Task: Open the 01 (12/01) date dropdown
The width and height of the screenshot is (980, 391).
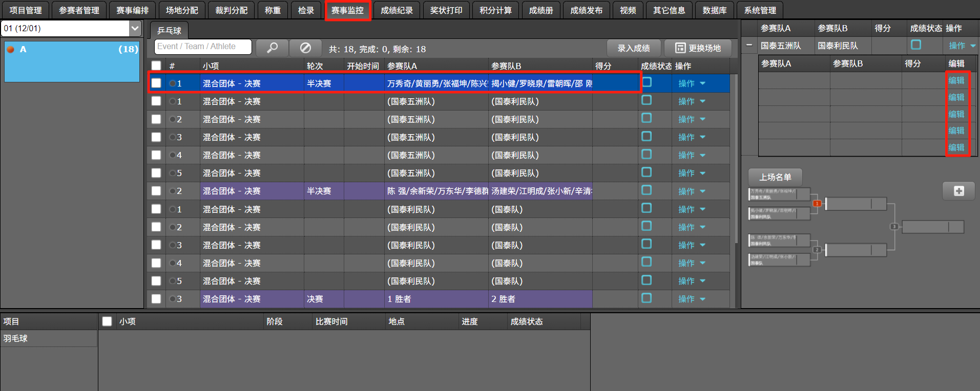Action: pos(135,28)
